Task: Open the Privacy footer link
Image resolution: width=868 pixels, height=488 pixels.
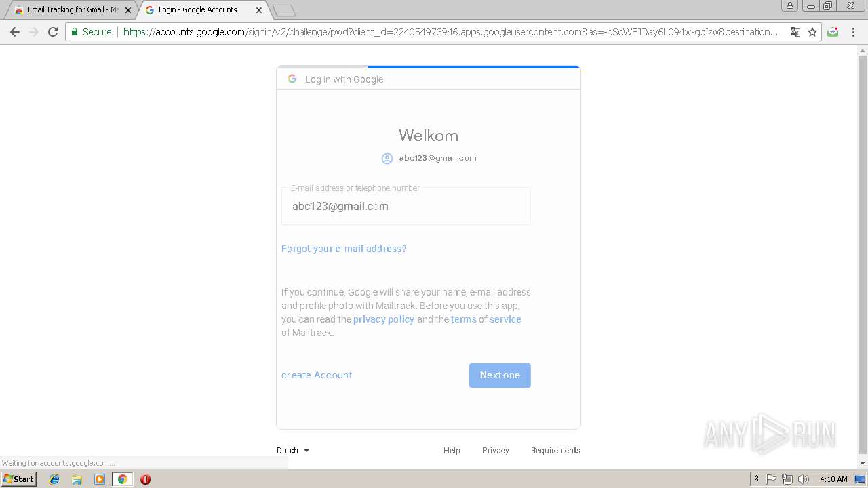Action: 496,450
